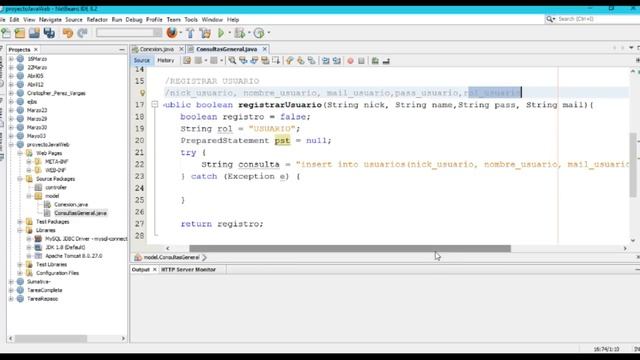Click the Save All toolbar icon
640x360 pixels.
tap(49, 33)
